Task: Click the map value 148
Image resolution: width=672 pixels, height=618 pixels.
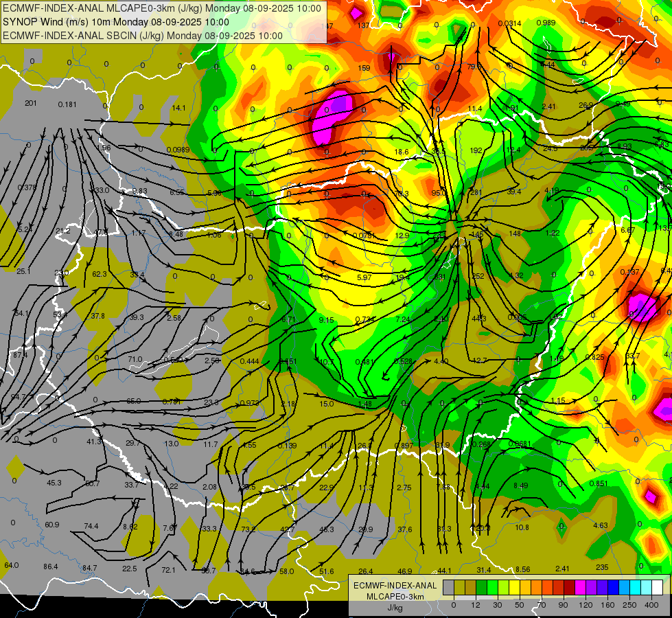Action: point(515,233)
